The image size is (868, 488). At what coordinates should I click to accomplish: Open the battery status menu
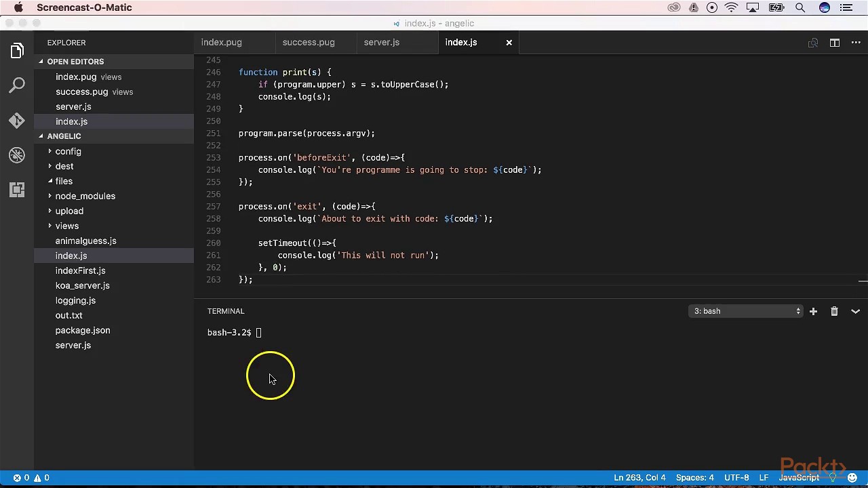[x=776, y=7]
